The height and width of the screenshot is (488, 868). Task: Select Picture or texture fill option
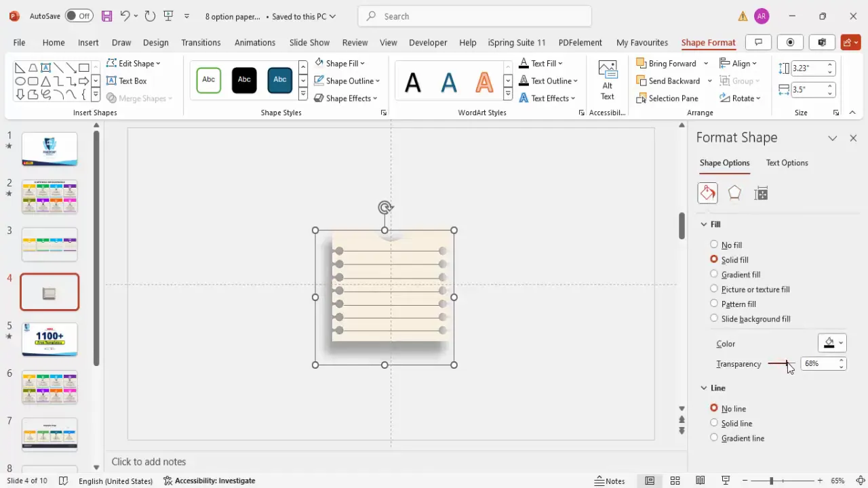714,289
